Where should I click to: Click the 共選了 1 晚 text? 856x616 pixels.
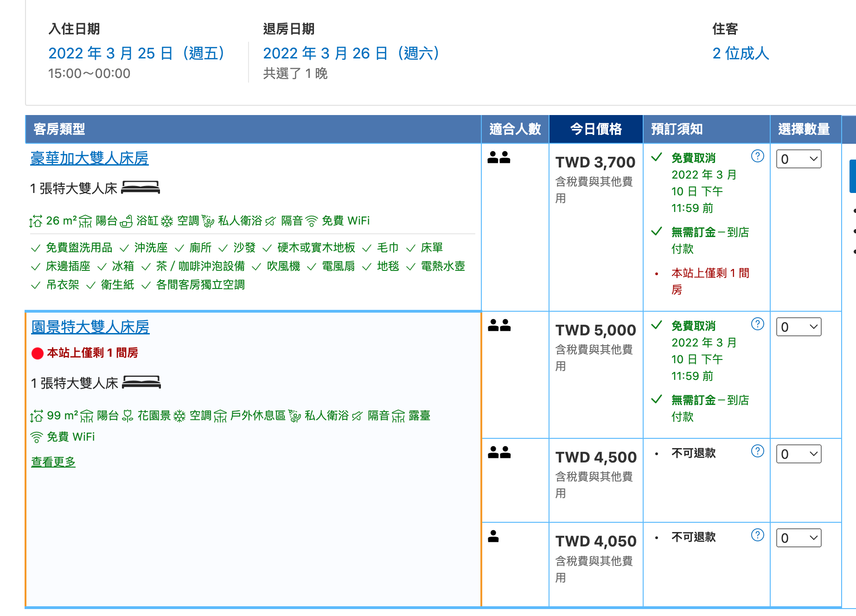(x=295, y=73)
